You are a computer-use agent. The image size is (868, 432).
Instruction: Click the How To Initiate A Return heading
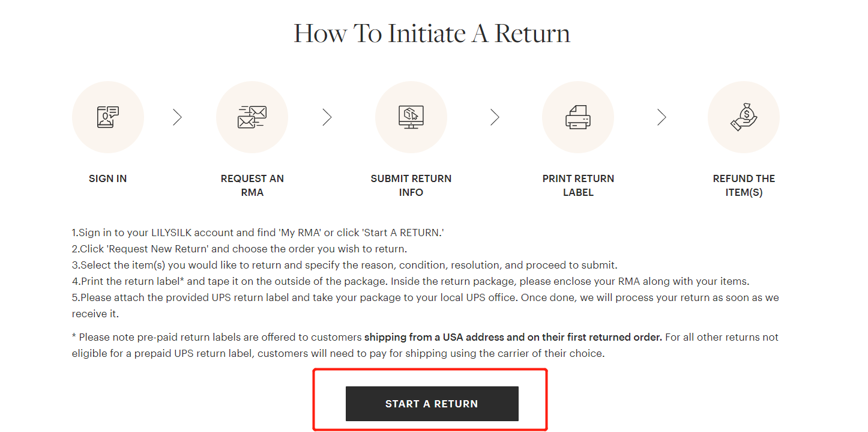(x=432, y=33)
